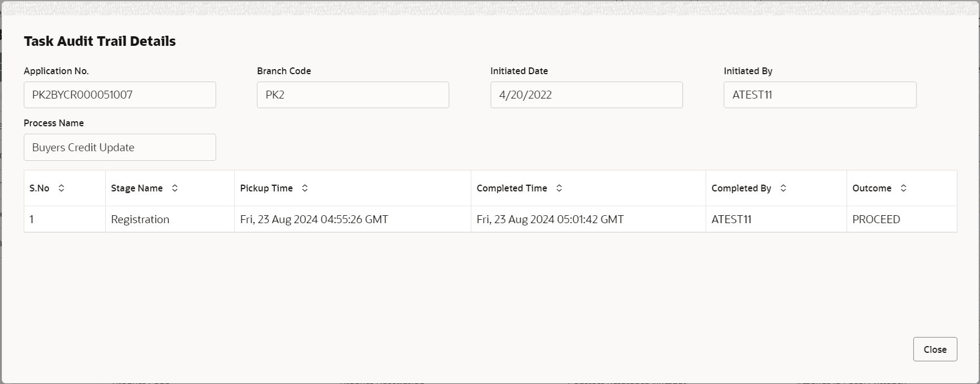The width and height of the screenshot is (980, 384).
Task: Click the Process Name field
Action: pyautogui.click(x=120, y=147)
